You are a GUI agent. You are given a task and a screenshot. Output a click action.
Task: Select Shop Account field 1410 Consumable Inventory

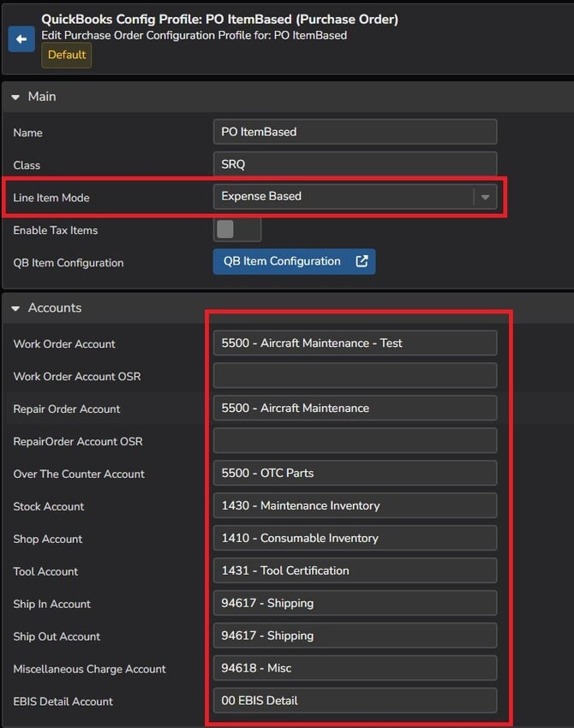[x=355, y=538]
